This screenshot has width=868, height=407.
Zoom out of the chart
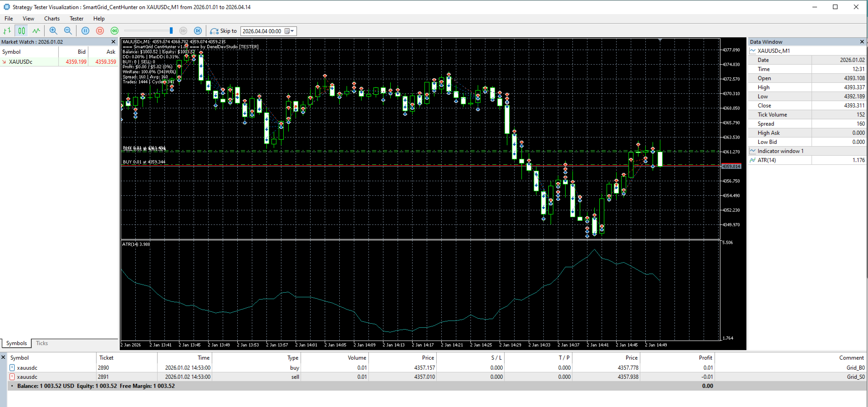point(68,31)
